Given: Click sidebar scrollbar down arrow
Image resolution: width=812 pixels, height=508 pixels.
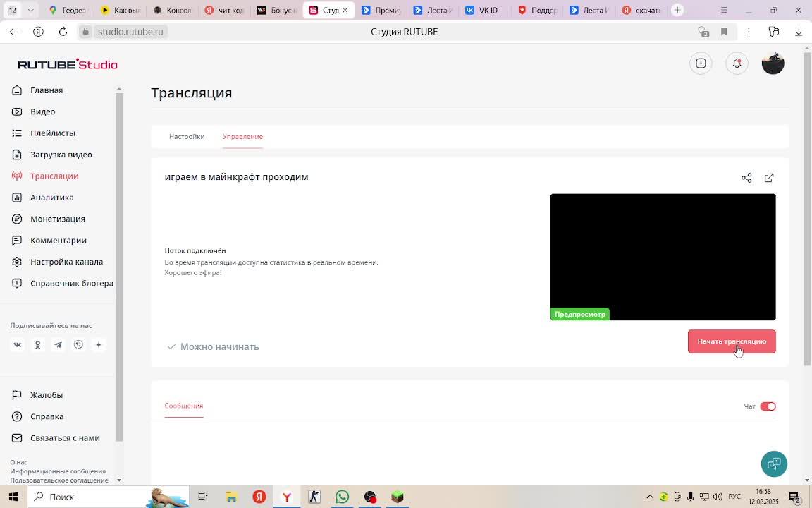Looking at the screenshot, I should tap(119, 480).
